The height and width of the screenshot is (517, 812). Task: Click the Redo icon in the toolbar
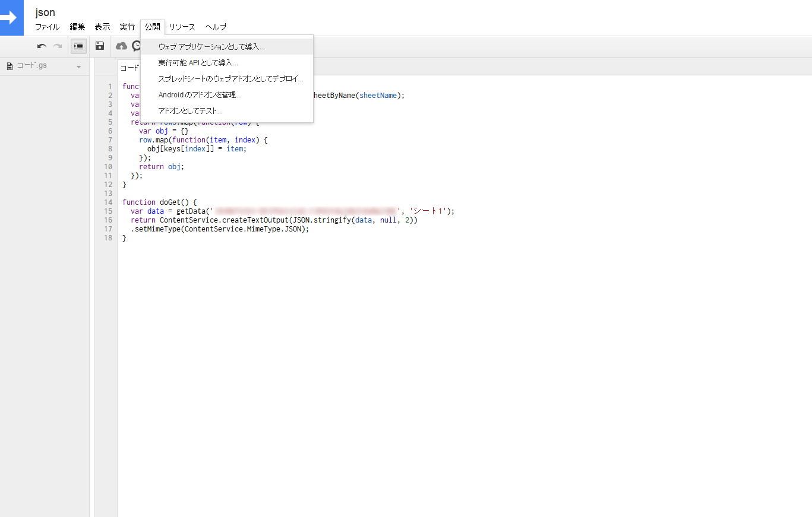(57, 46)
